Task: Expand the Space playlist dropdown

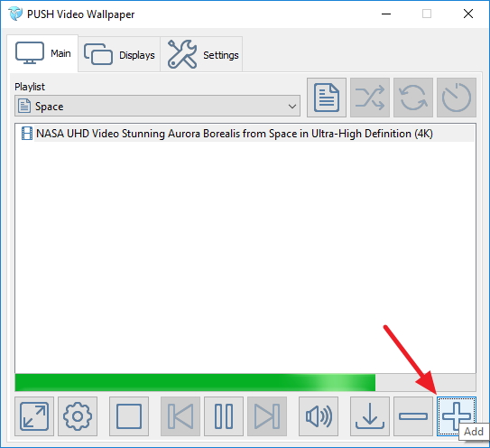Action: click(157, 106)
